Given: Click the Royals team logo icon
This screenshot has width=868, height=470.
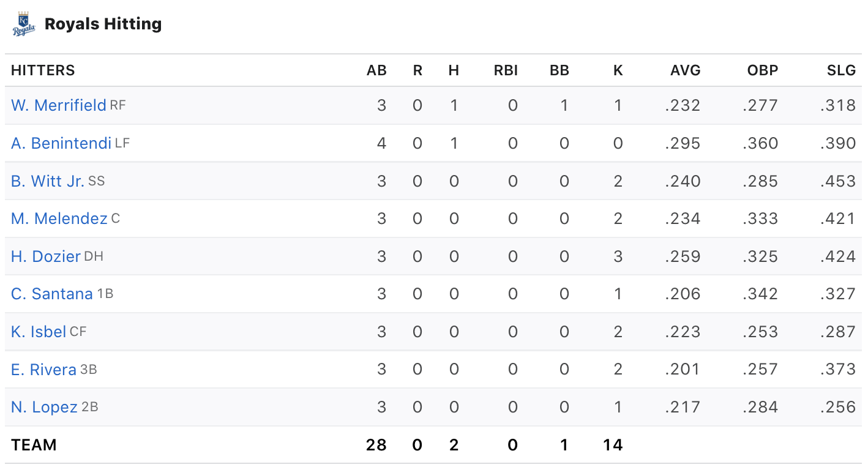Looking at the screenshot, I should point(23,24).
